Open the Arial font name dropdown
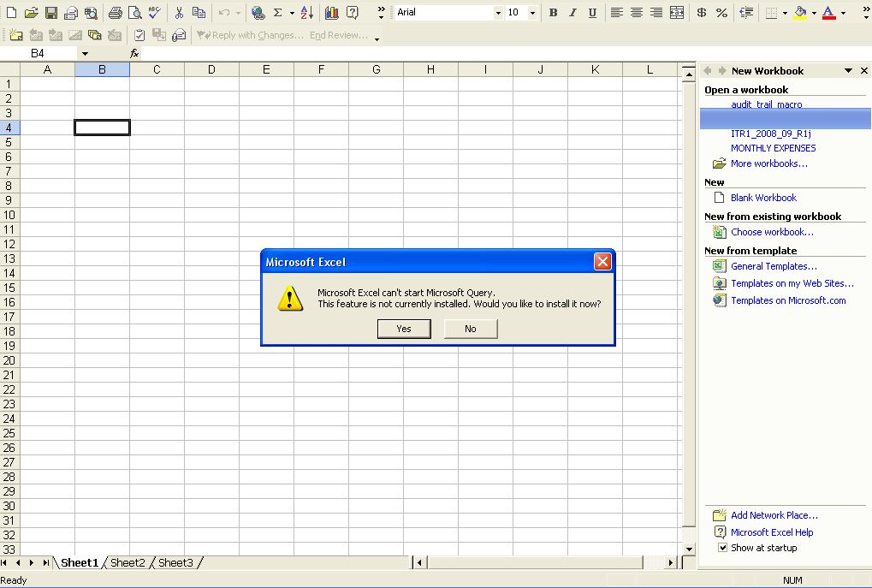The width and height of the screenshot is (872, 588). [x=498, y=12]
